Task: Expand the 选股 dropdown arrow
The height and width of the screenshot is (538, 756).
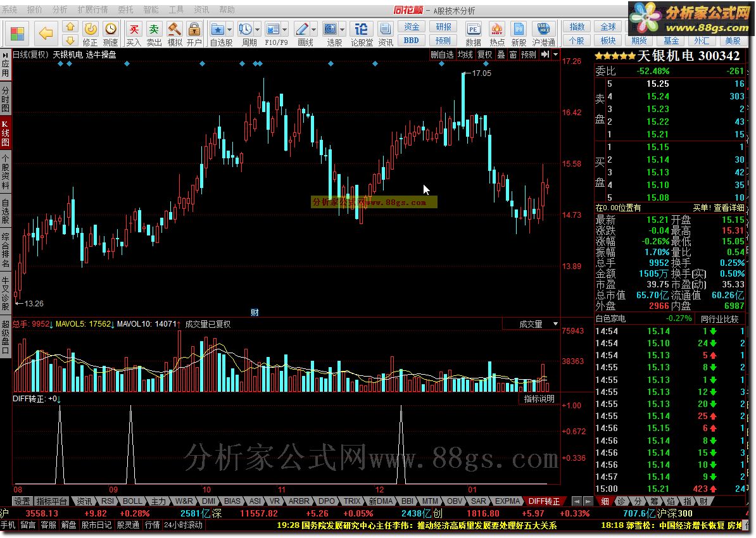Action: 343,30
